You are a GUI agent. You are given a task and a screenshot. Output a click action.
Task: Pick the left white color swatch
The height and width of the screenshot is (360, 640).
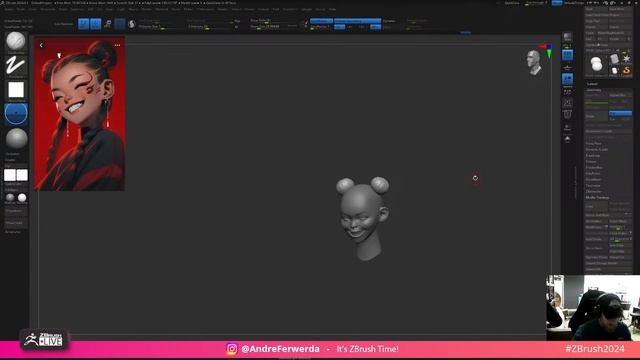[10, 175]
